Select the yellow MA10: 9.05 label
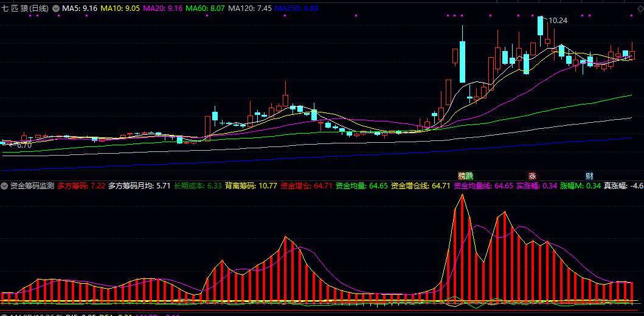 tap(120, 9)
